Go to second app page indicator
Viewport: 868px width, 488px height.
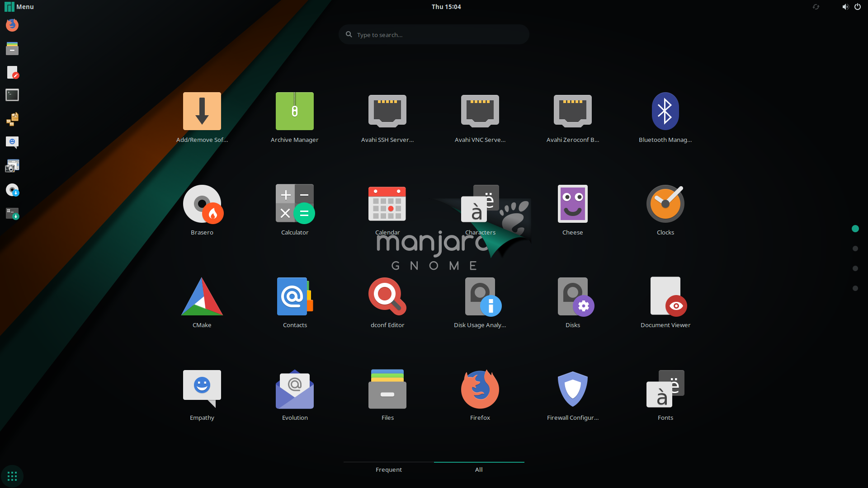pyautogui.click(x=855, y=249)
